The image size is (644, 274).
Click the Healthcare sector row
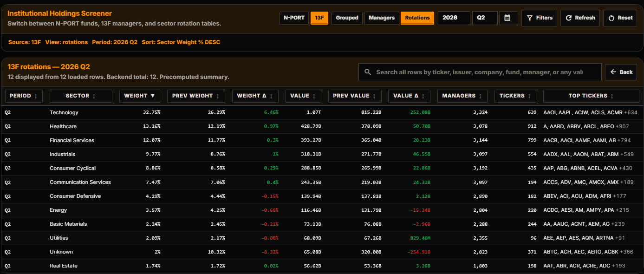322,126
